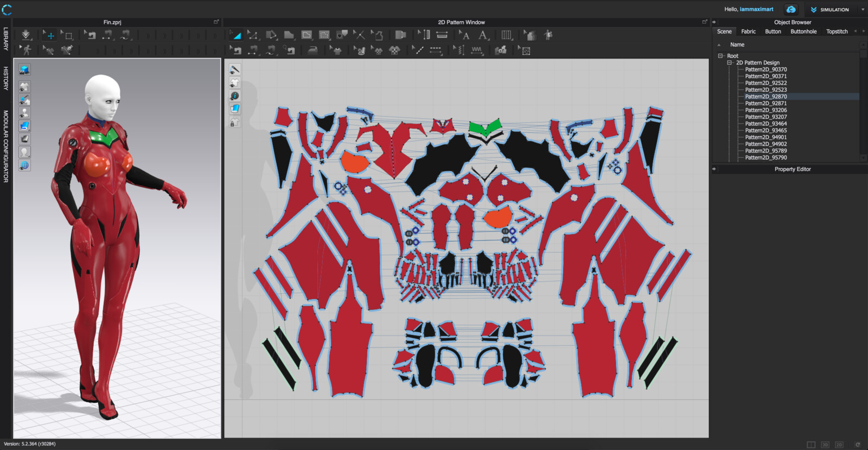Select Pattern2D_92870 in the tree
Viewport: 868px width, 450px height.
pos(765,97)
